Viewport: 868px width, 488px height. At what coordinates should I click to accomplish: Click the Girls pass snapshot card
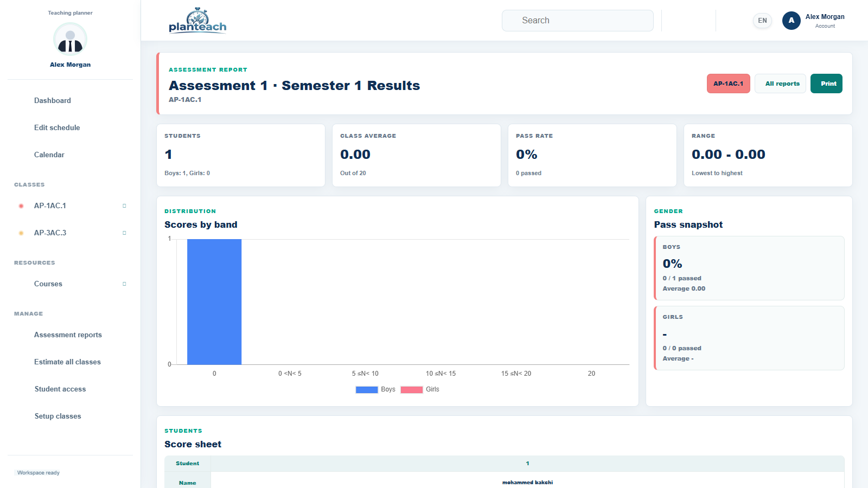point(749,338)
